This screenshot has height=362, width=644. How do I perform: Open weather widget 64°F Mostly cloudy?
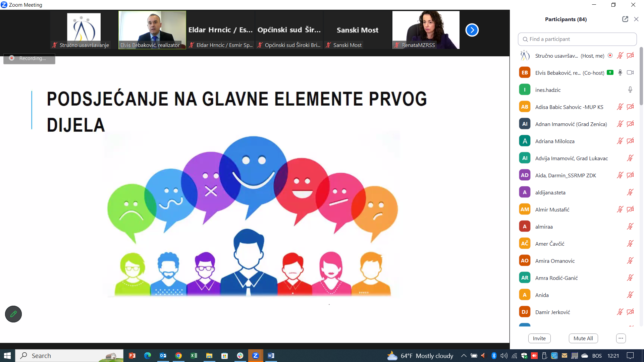pyautogui.click(x=420, y=356)
